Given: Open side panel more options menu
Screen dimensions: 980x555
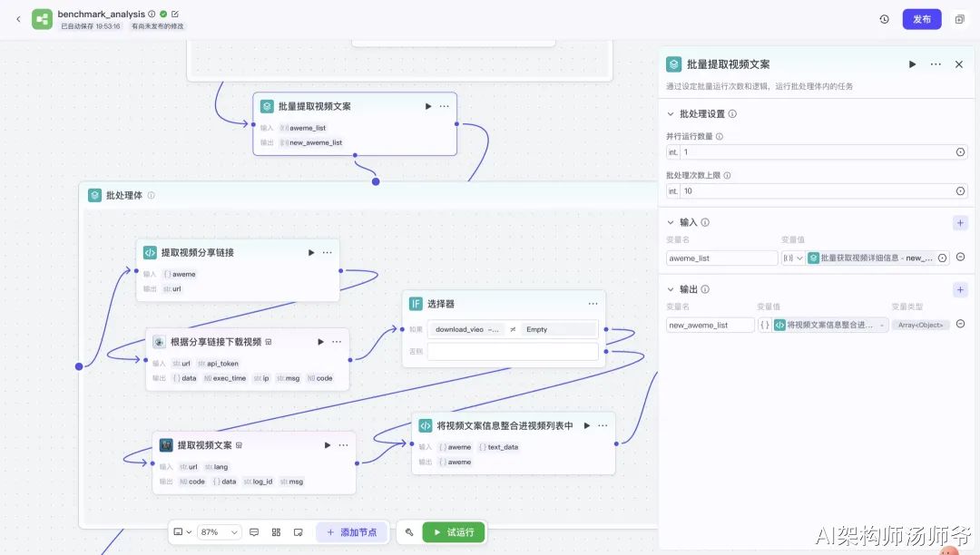Looking at the screenshot, I should 936,64.
